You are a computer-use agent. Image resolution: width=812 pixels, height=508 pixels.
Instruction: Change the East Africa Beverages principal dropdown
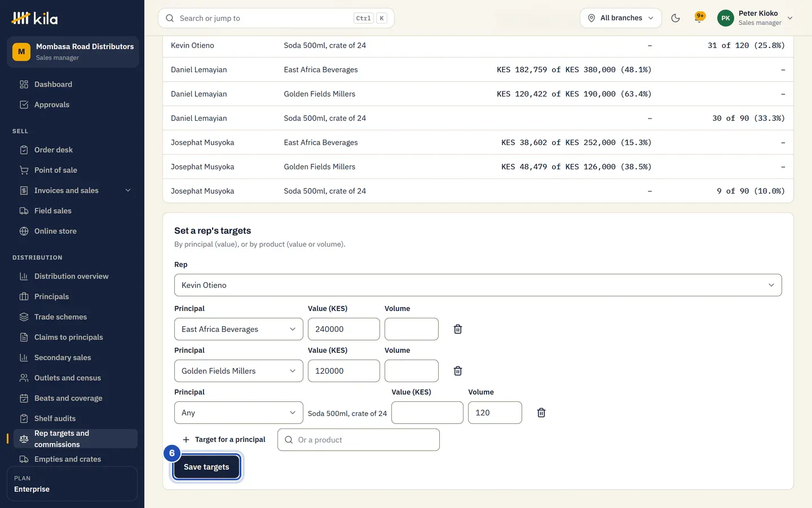239,329
